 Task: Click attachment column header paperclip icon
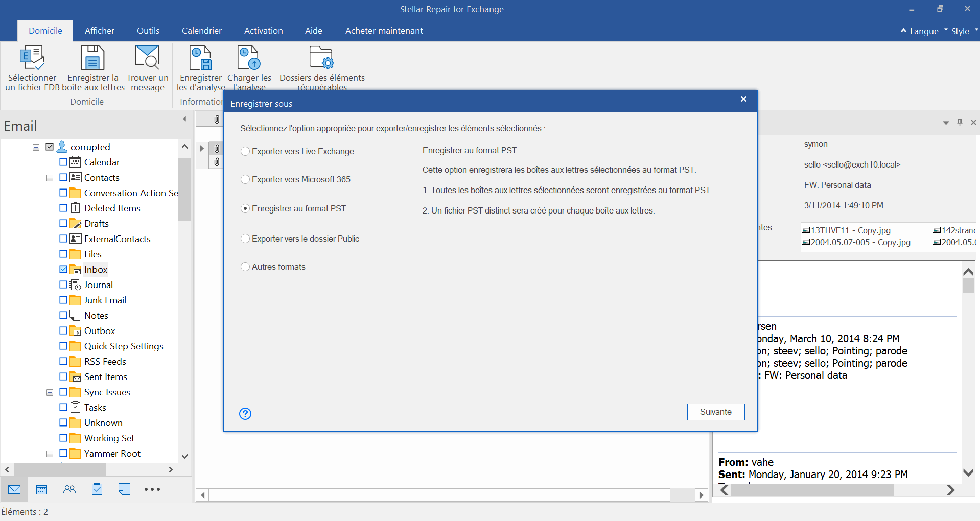pos(217,120)
